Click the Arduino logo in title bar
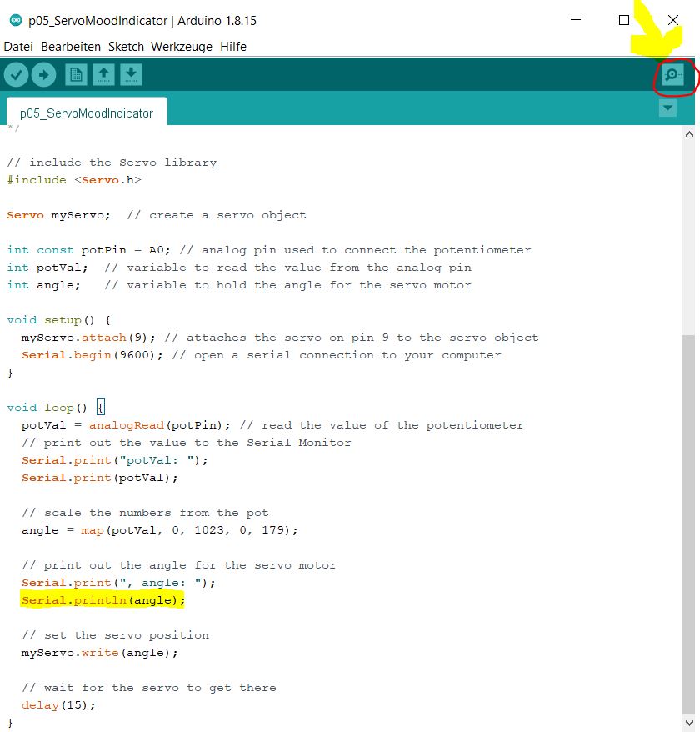 [x=15, y=20]
